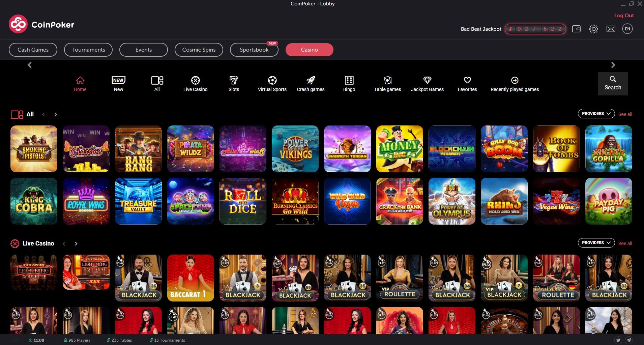Switch to the Tournaments tab
Viewport: 644px width, 345px height.
tap(88, 50)
